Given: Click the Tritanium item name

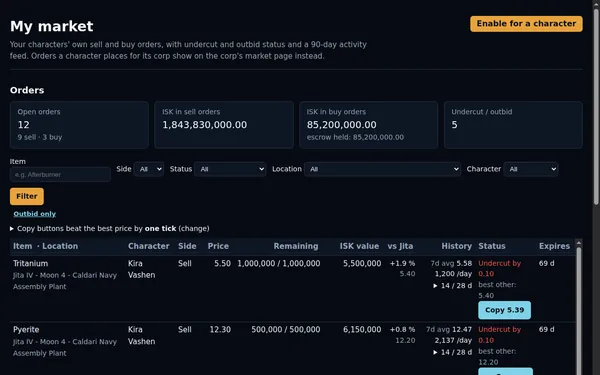Looking at the screenshot, I should 31,263.
